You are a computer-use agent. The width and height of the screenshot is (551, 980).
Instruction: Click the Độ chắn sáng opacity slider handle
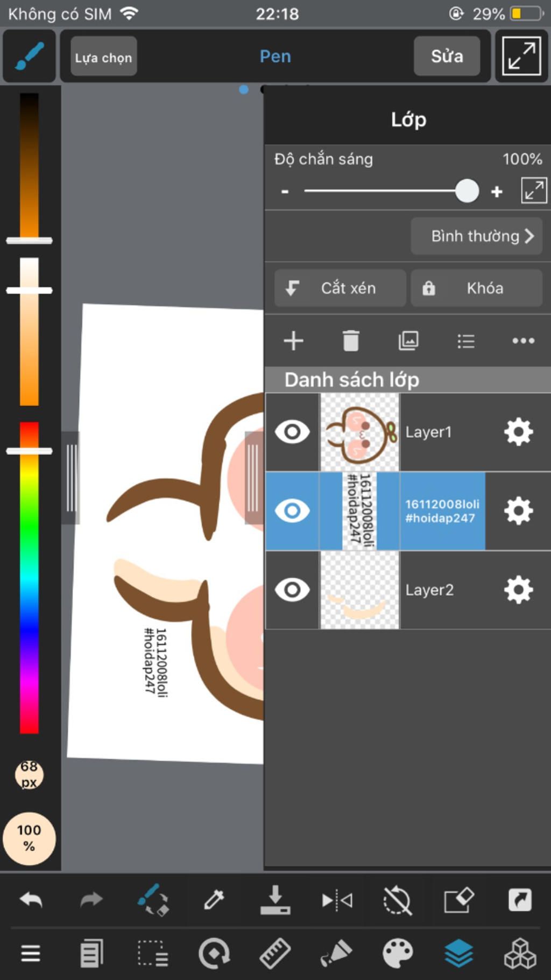click(467, 191)
